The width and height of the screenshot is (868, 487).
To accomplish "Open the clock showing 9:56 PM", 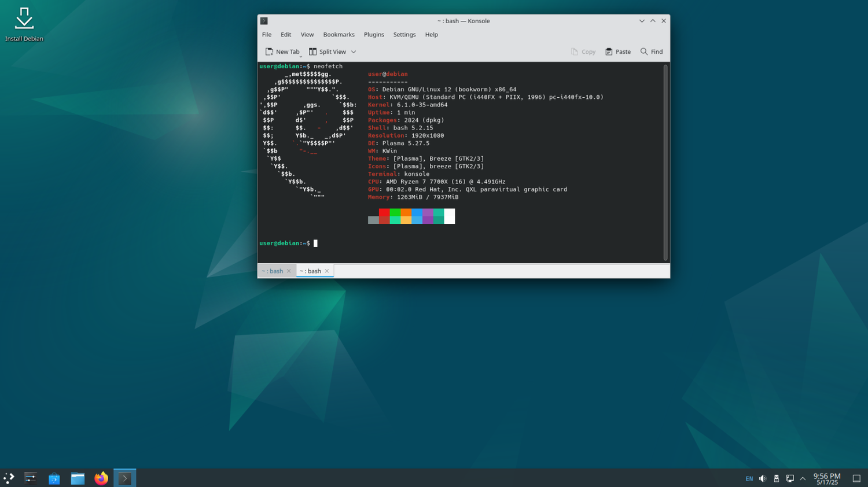I will 827,478.
